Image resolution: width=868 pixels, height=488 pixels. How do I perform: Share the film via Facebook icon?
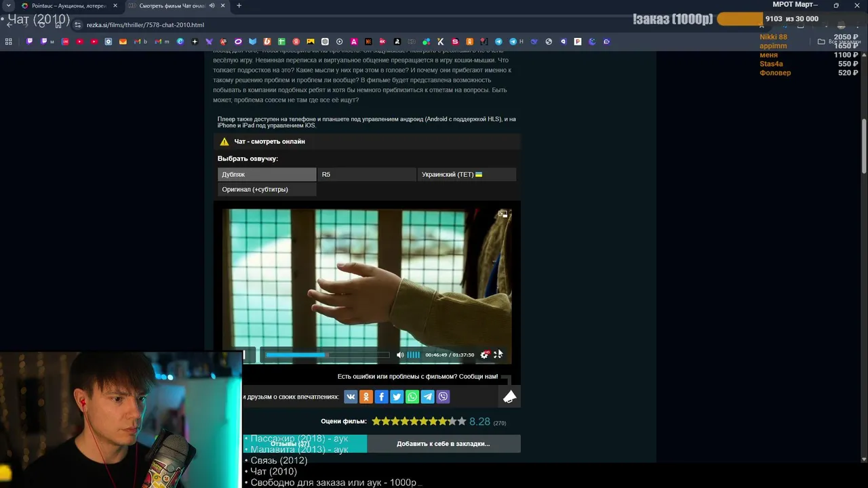pos(382,397)
